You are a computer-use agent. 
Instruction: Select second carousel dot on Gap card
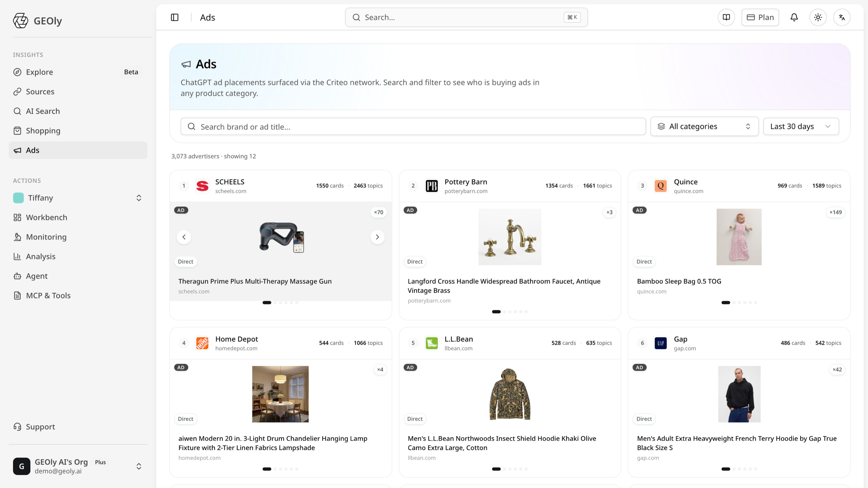click(x=734, y=469)
